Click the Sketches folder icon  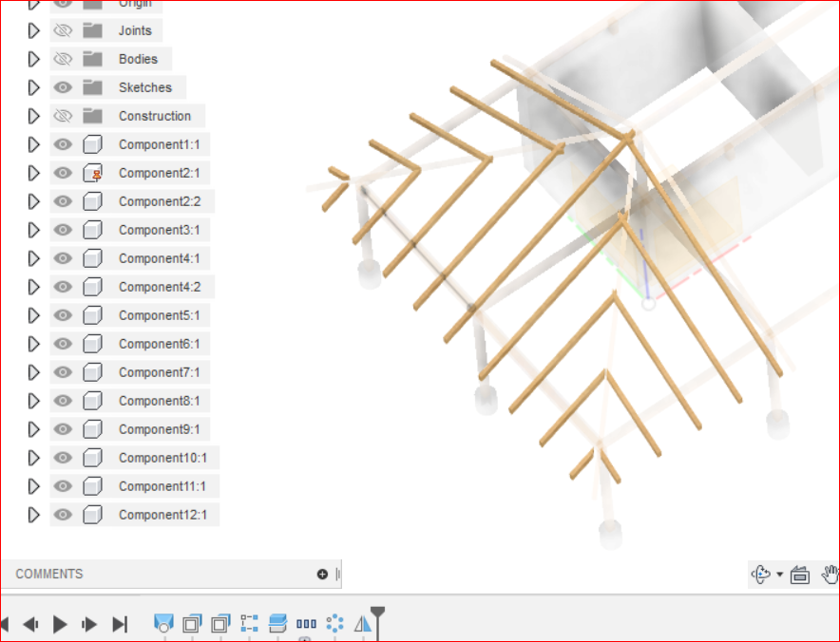(93, 87)
